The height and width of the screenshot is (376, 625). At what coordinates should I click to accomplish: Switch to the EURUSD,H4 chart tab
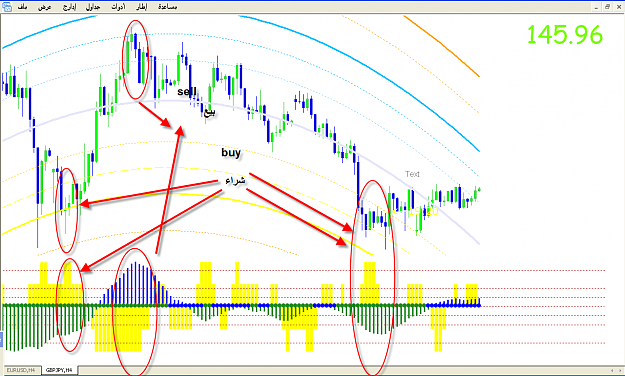coord(22,370)
